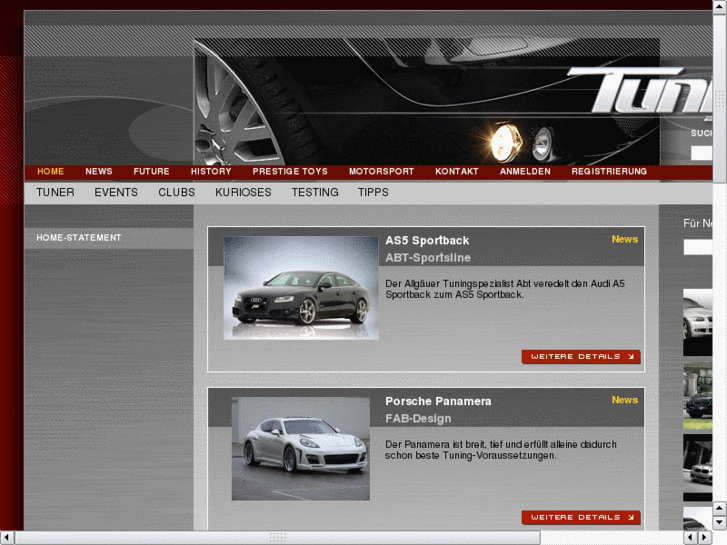Click the vertical scrollbar down arrow

720,523
